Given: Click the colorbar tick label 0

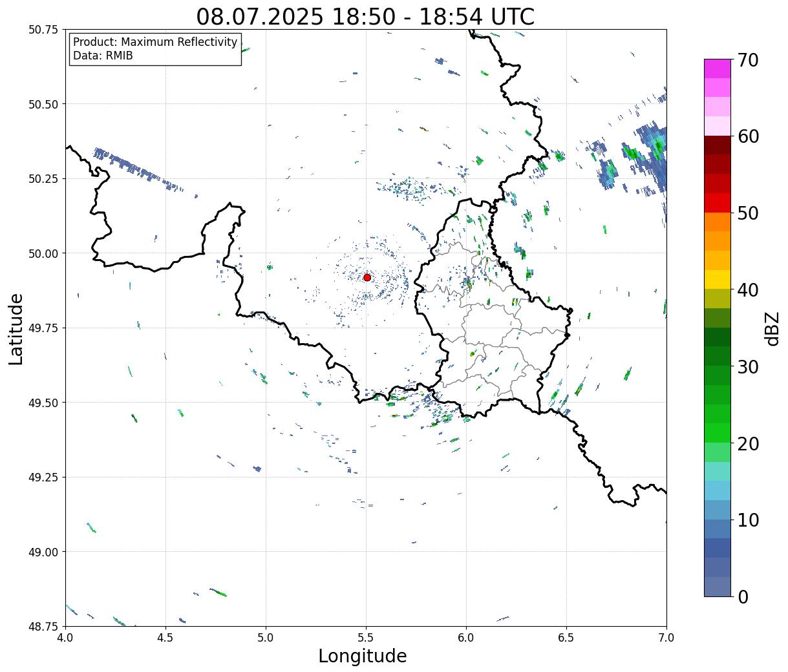Looking at the screenshot, I should pos(742,596).
